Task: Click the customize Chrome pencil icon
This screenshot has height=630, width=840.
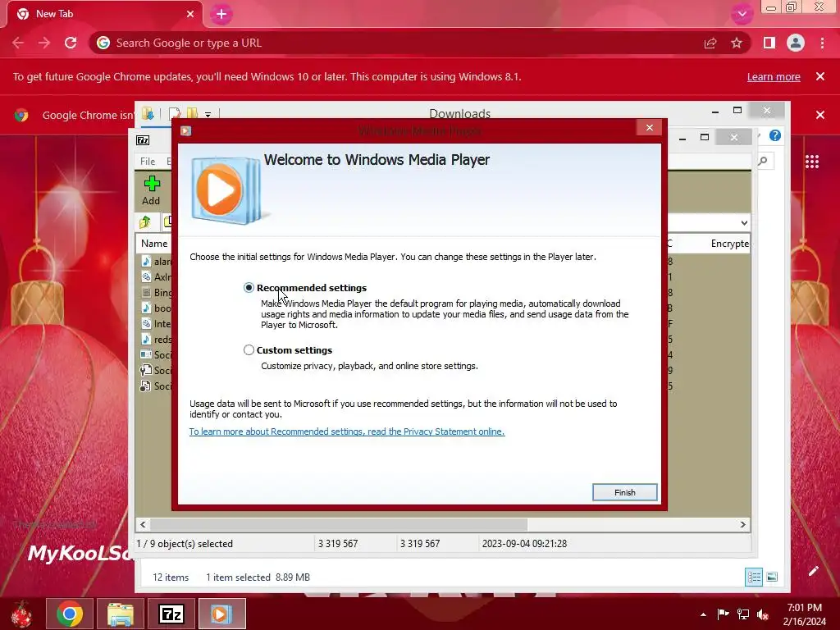Action: click(813, 571)
